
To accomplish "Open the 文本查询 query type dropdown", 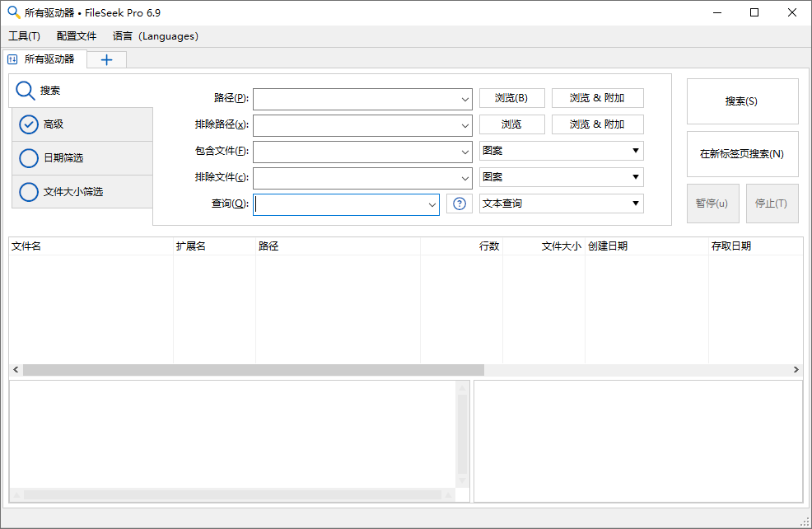I will 561,204.
